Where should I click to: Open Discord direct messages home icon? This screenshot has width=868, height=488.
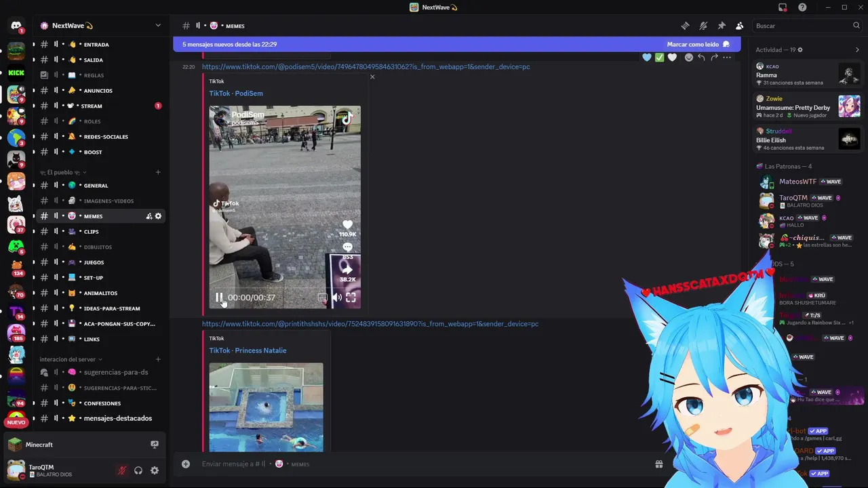16,26
